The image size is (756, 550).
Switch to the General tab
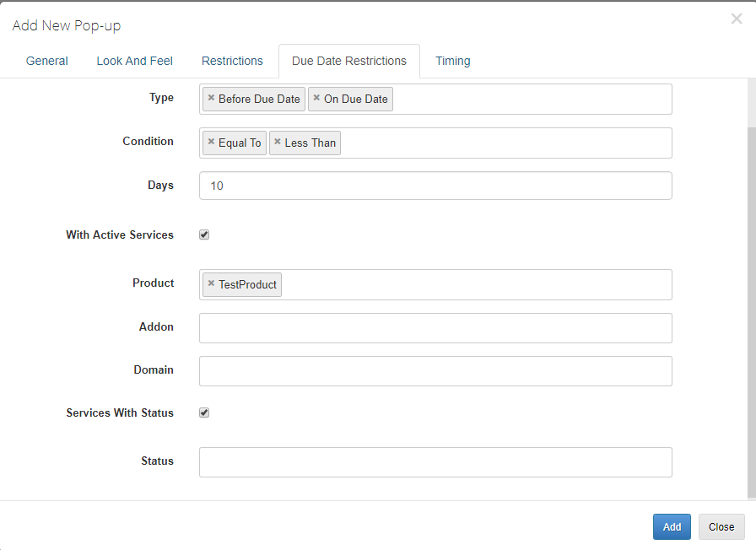tap(46, 62)
